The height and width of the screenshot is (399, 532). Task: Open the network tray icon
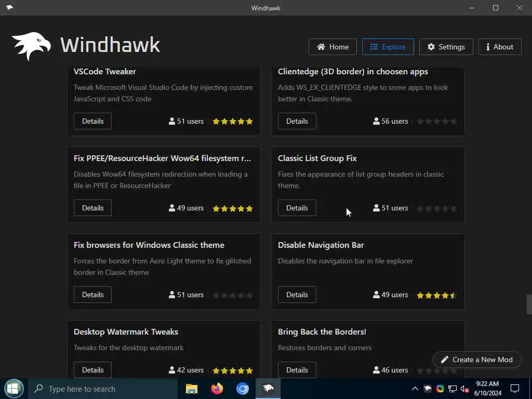click(453, 389)
